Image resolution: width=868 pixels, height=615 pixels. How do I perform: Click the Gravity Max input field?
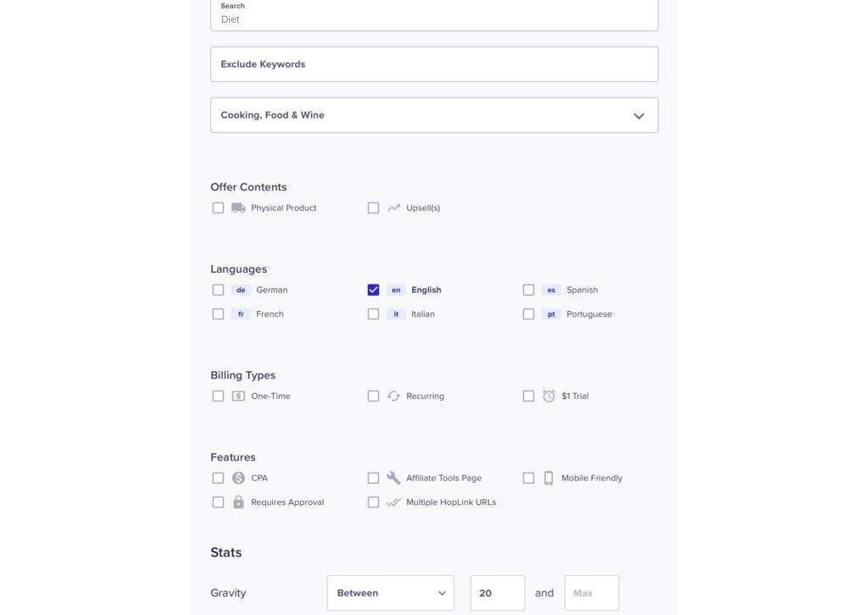pyautogui.click(x=592, y=593)
